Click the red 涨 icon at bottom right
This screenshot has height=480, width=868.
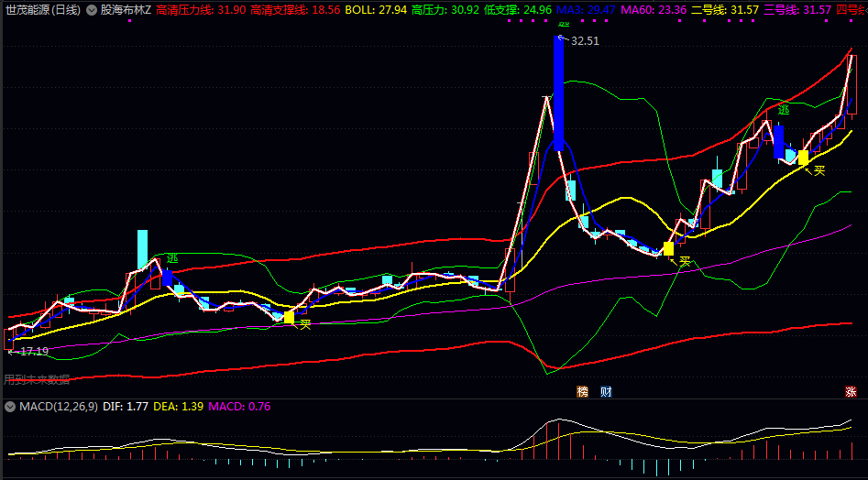tap(851, 392)
